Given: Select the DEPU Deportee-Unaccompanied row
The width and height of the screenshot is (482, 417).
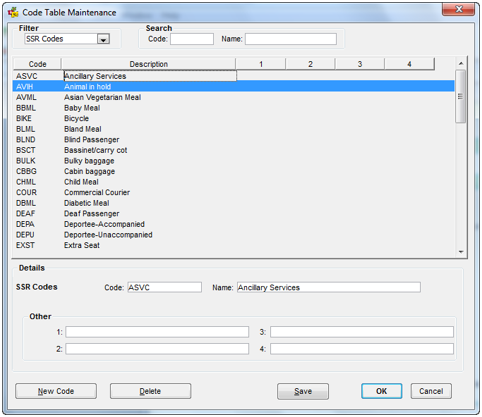Looking at the screenshot, I should click(x=234, y=235).
